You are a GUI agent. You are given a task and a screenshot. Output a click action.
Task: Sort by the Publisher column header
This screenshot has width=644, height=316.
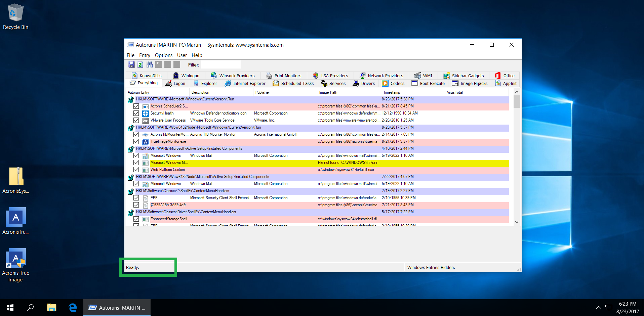285,92
